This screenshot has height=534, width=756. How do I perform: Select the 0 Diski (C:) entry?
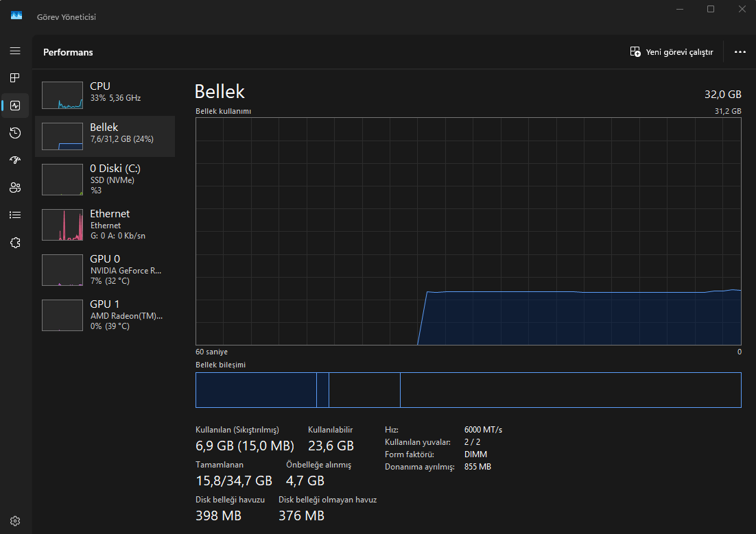tap(105, 180)
